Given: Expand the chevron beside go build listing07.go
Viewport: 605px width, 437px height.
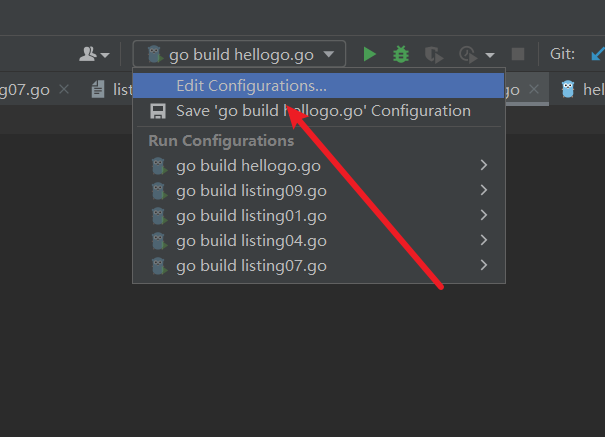Looking at the screenshot, I should click(x=484, y=265).
